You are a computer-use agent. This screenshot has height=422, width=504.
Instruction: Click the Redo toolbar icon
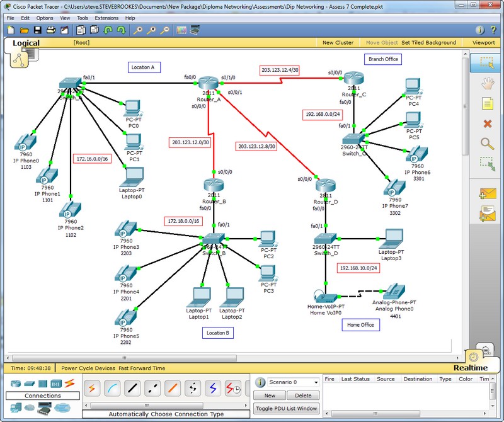122,30
